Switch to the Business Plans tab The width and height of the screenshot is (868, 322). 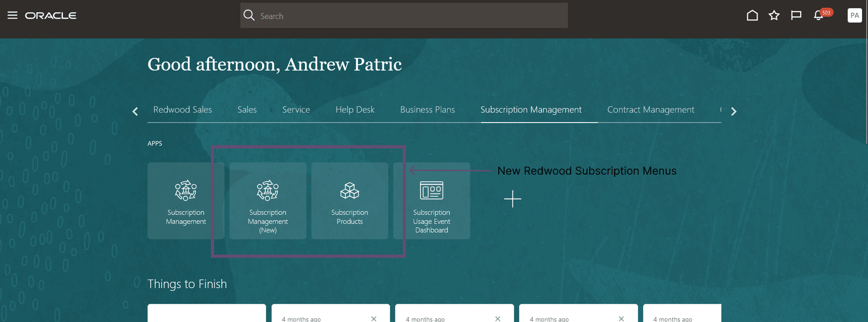[427, 109]
